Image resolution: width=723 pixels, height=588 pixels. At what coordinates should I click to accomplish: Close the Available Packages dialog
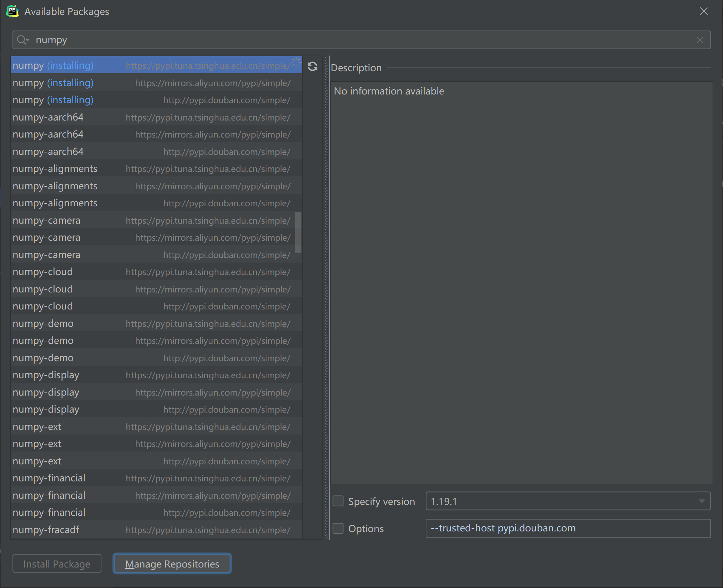[x=704, y=11]
